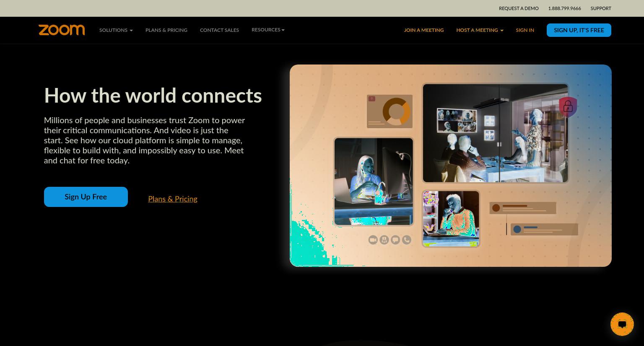
Task: Expand the Host a Meeting dropdown
Action: 480,30
